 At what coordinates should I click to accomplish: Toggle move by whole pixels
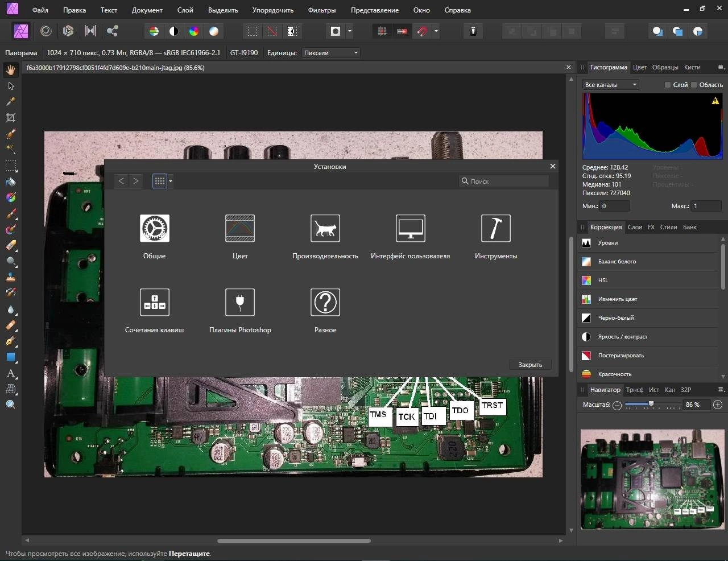pos(402,31)
